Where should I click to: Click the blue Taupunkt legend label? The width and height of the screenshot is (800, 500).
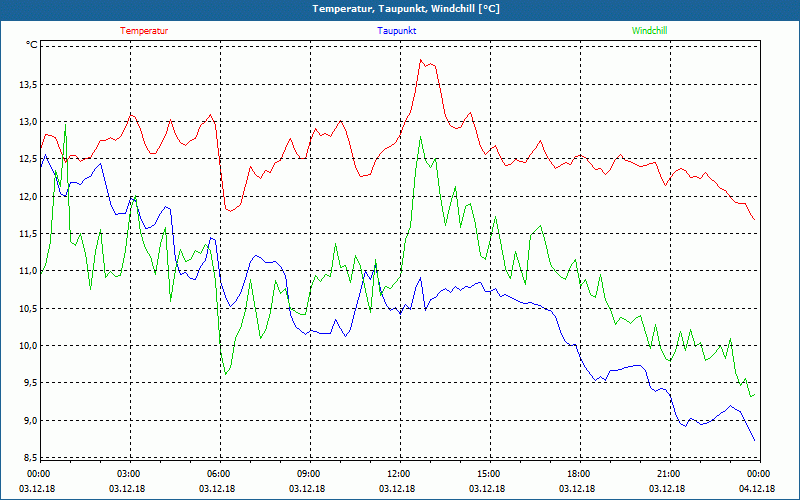tap(396, 31)
